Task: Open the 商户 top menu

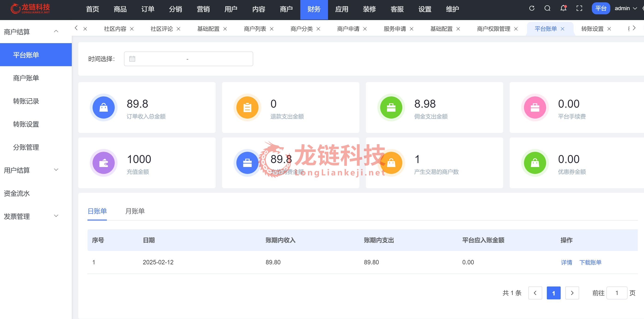Action: [286, 9]
